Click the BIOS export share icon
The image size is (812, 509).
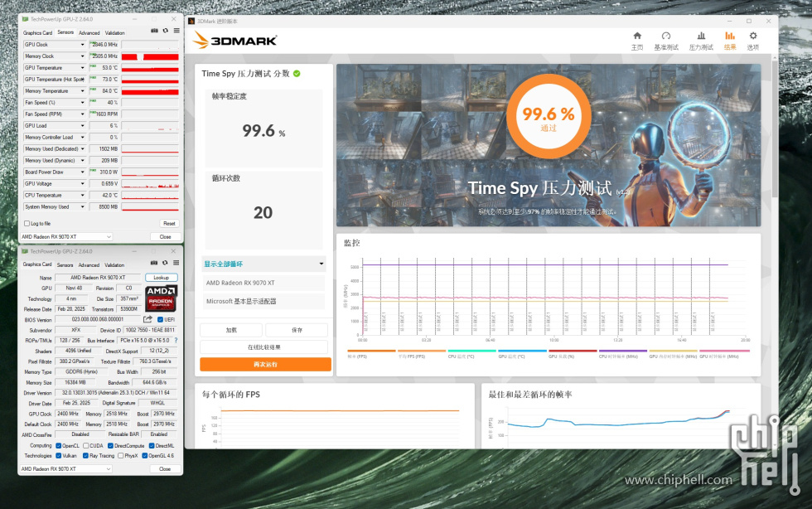pos(147,319)
